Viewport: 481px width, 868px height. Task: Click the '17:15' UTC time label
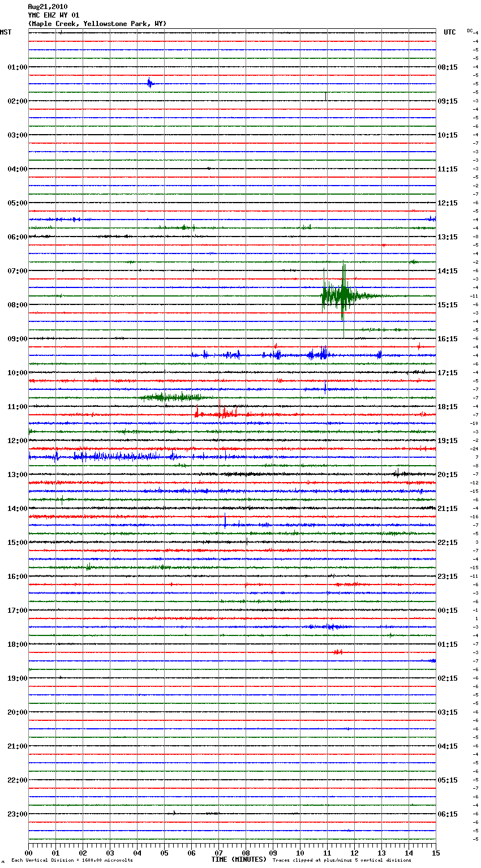(x=448, y=373)
